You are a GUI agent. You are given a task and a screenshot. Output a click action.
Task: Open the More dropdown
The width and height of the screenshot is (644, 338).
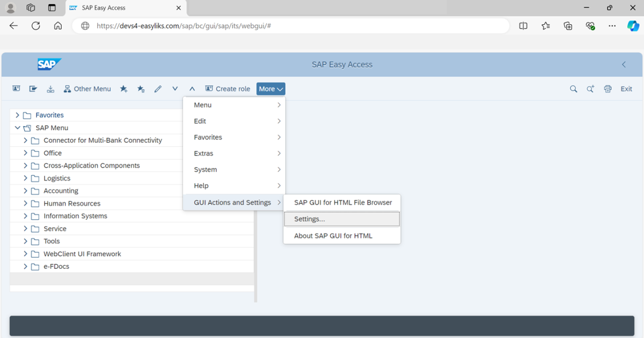[270, 89]
